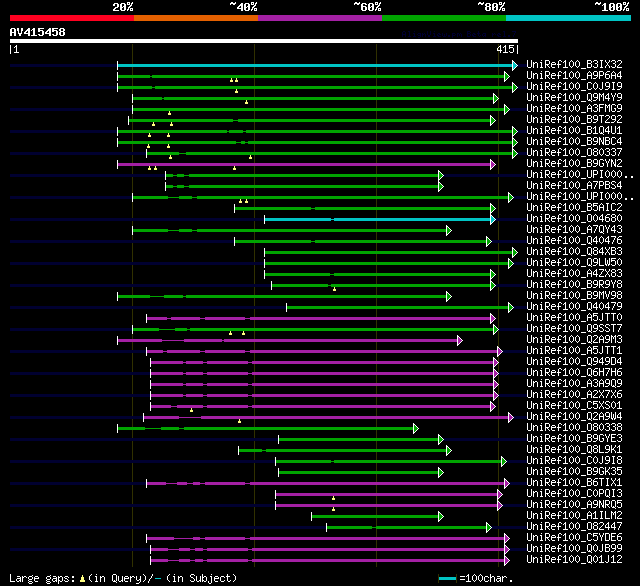The width and height of the screenshot is (640, 586).
Task: Select the UniRef100_A7PBS4 label
Action: coord(574,186)
